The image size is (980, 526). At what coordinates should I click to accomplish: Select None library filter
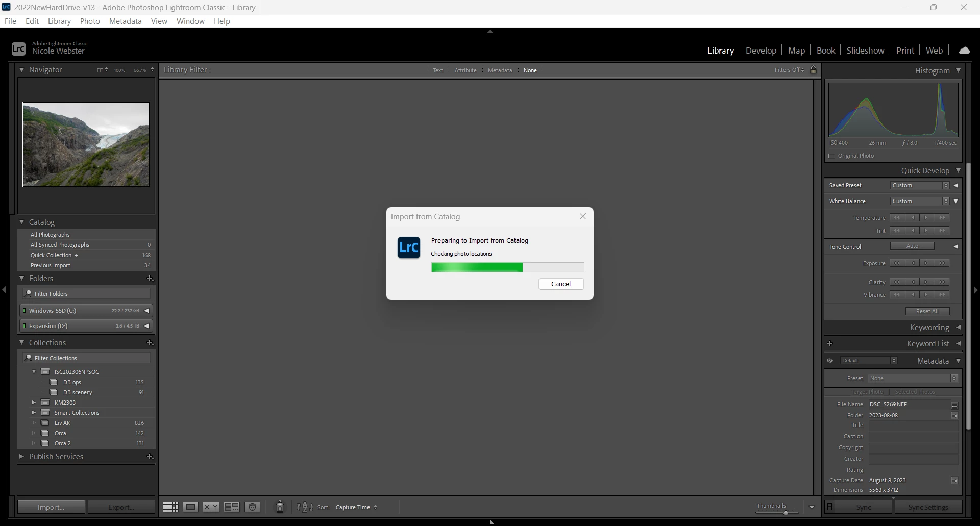point(530,70)
